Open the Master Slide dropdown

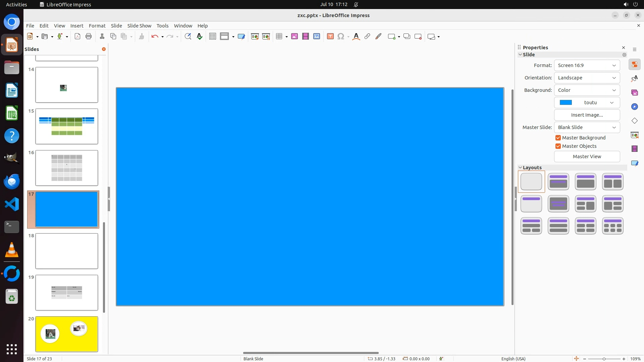[587, 127]
